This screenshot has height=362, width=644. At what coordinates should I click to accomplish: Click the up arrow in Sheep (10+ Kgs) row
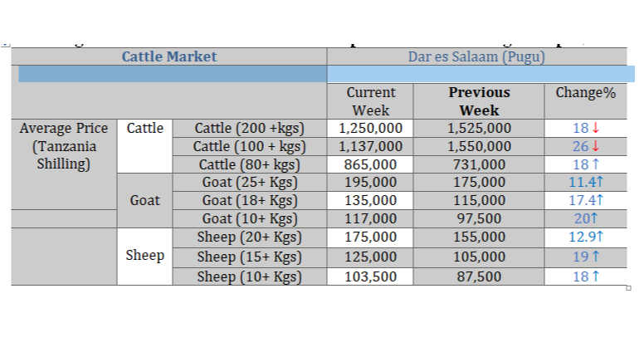pyautogui.click(x=596, y=276)
